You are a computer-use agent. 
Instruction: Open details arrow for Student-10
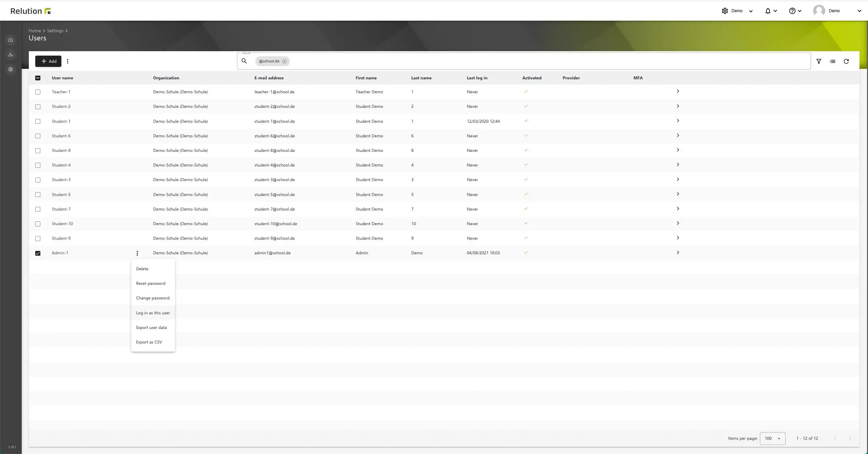point(678,223)
